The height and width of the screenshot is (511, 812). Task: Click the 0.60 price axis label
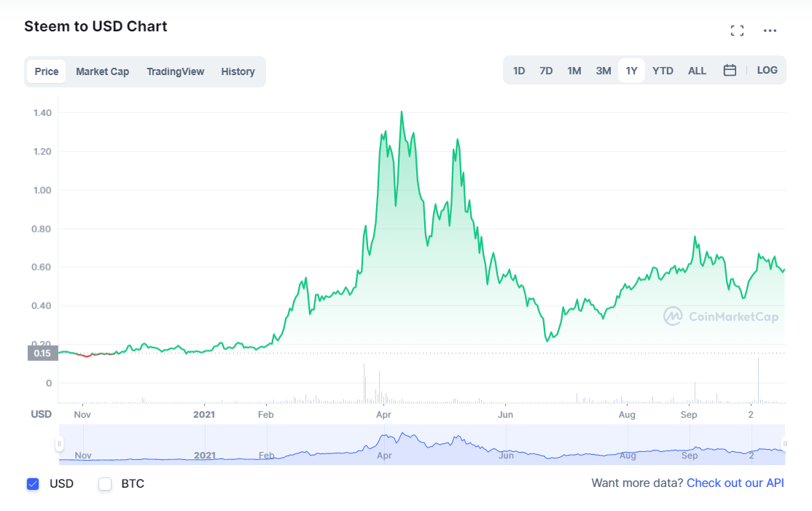42,267
